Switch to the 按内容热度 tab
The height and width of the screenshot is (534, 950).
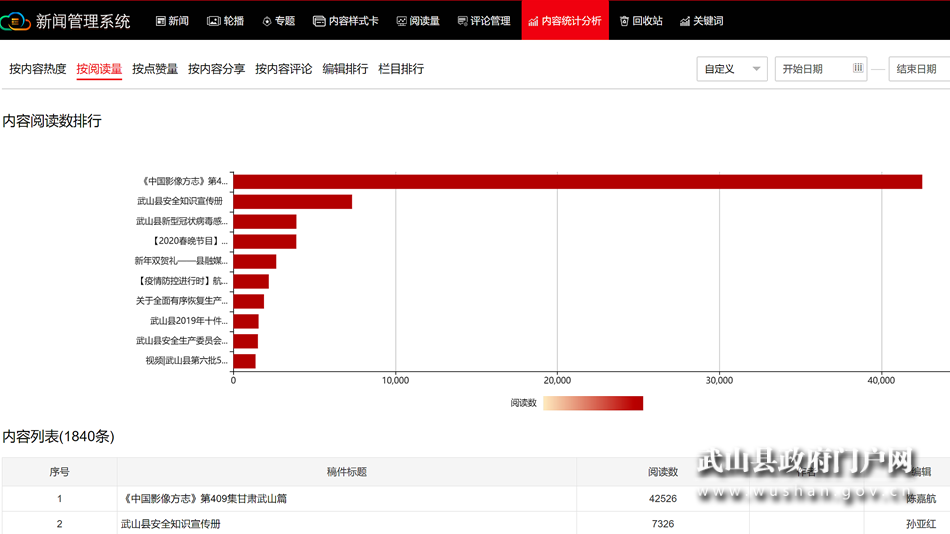[38, 69]
